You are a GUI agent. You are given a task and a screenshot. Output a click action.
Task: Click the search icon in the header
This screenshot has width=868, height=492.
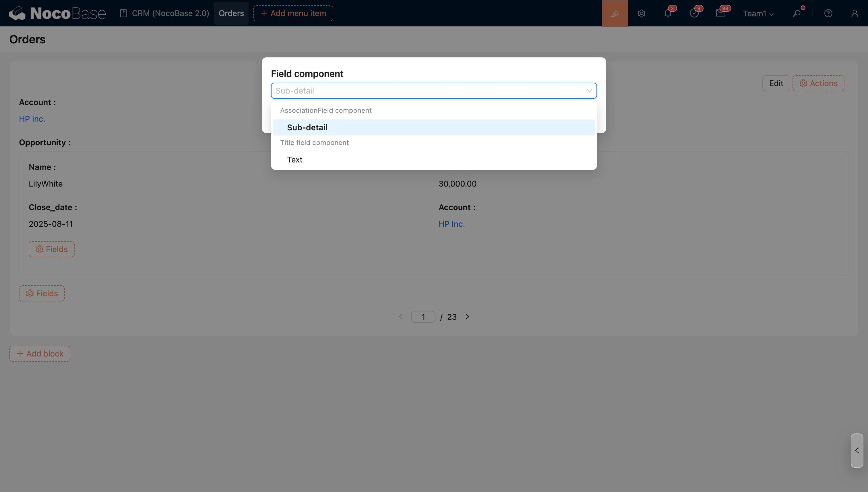(797, 13)
